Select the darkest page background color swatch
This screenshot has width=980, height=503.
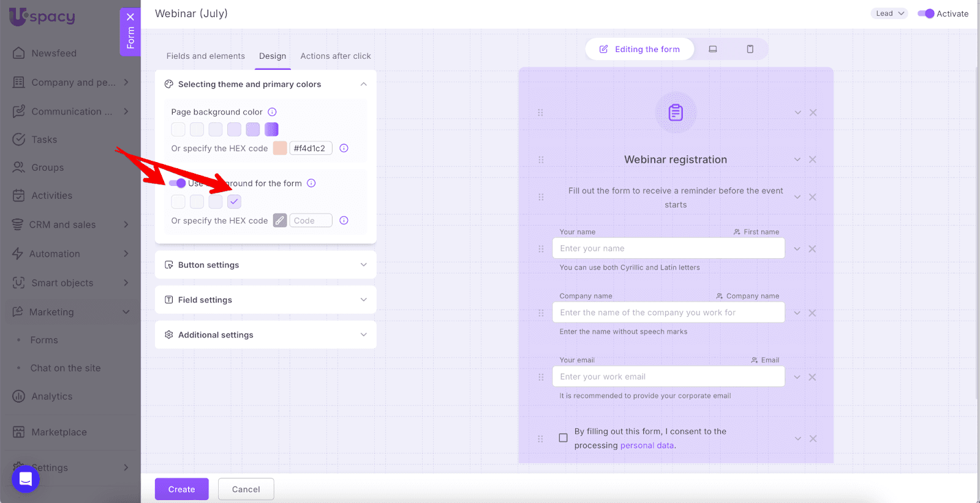pyautogui.click(x=271, y=130)
